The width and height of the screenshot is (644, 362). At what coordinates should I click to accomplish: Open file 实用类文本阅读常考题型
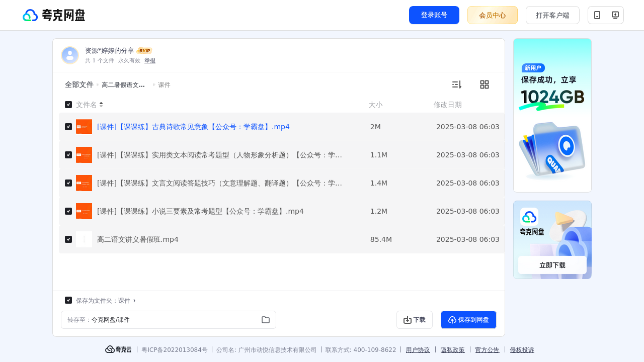tap(220, 155)
